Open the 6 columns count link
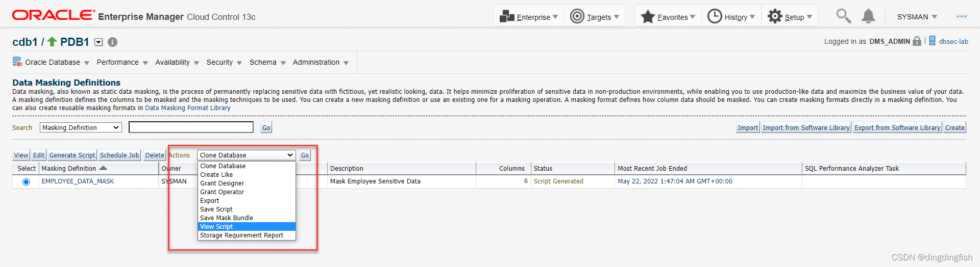The height and width of the screenshot is (267, 980). [526, 181]
